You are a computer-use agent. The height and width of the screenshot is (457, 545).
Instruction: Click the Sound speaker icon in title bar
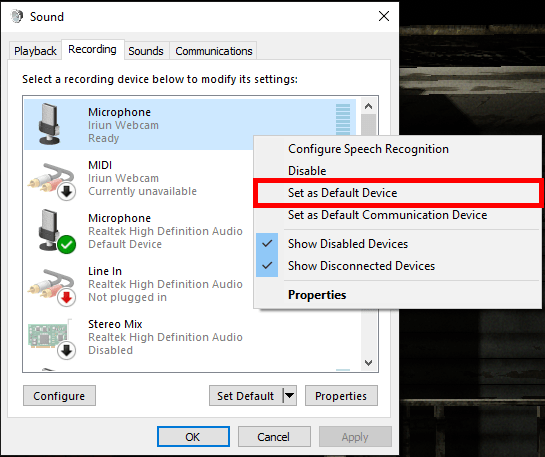pyautogui.click(x=17, y=16)
